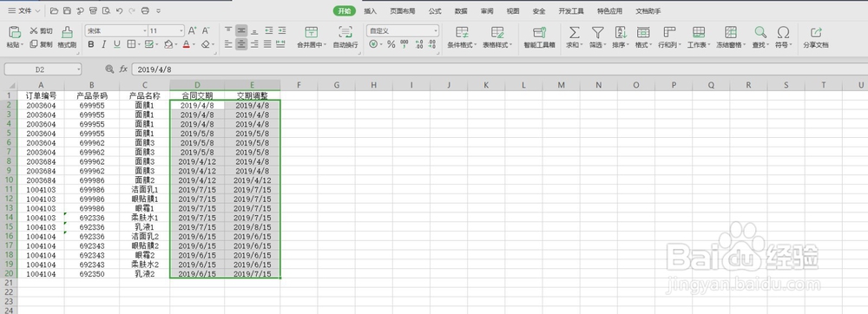This screenshot has width=868, height=314.
Task: Toggle bottom vertical alignment
Action: coord(254,31)
